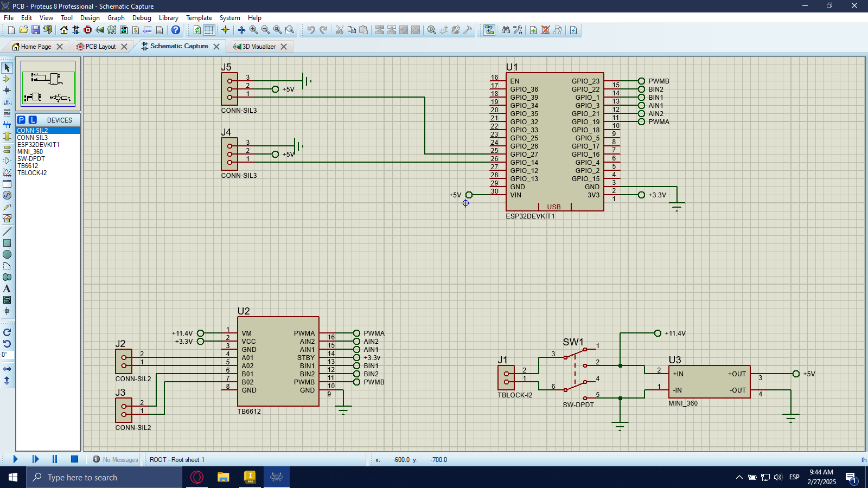Open the Design menu
This screenshot has width=868, height=488.
coord(90,18)
